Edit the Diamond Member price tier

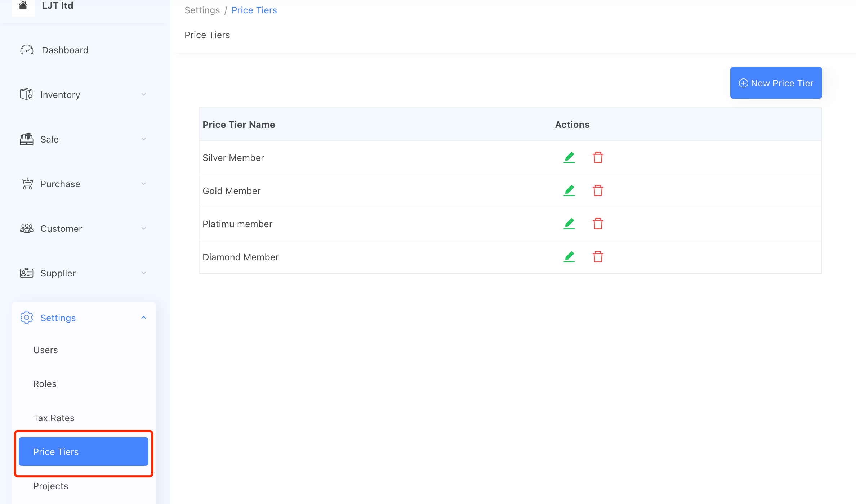click(x=569, y=257)
